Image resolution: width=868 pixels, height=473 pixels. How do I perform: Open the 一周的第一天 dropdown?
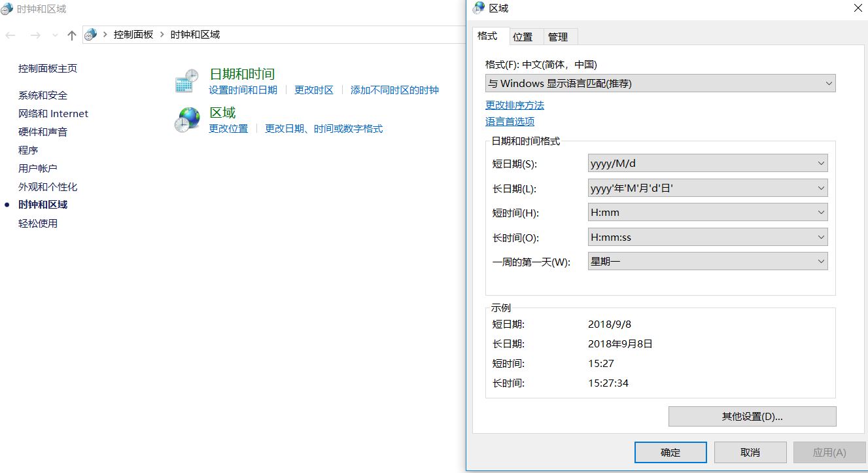pos(708,261)
